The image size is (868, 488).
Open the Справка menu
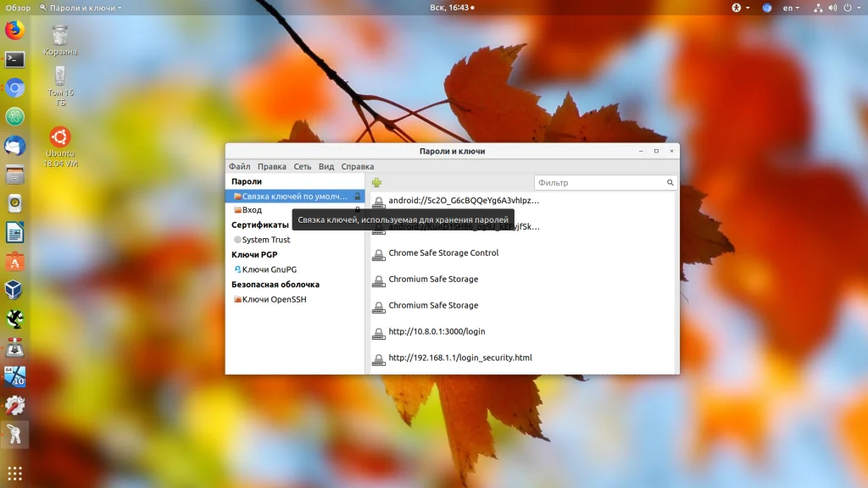358,167
